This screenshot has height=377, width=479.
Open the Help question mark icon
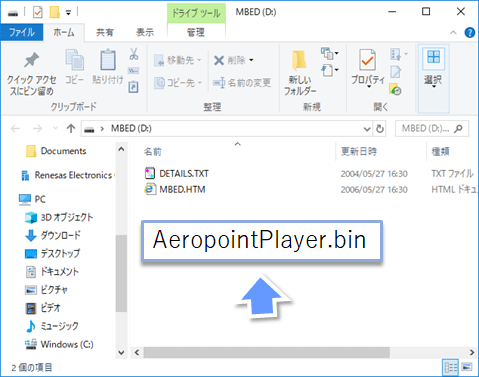pyautogui.click(x=470, y=33)
